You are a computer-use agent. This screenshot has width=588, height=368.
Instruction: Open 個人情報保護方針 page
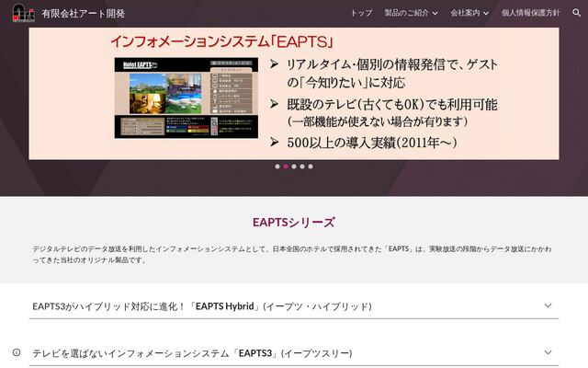pyautogui.click(x=530, y=13)
